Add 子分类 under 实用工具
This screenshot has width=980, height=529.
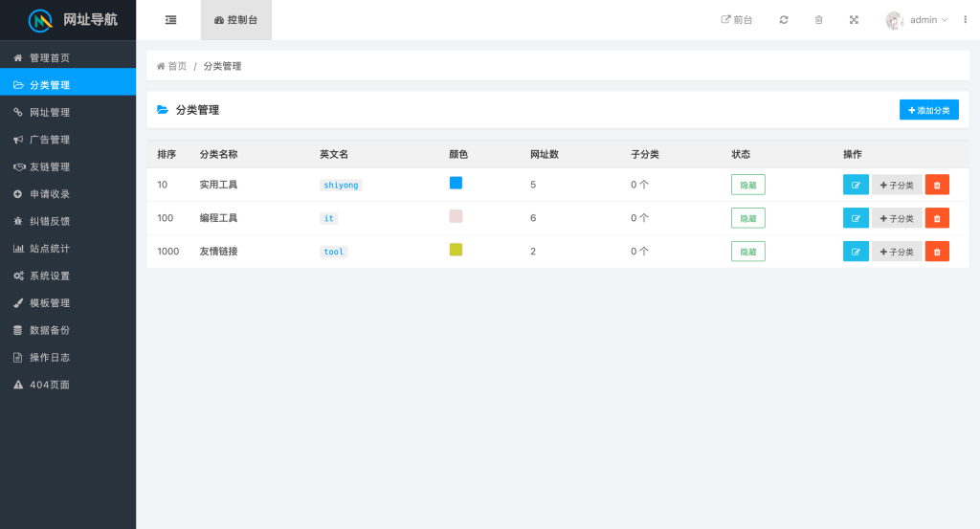click(897, 185)
